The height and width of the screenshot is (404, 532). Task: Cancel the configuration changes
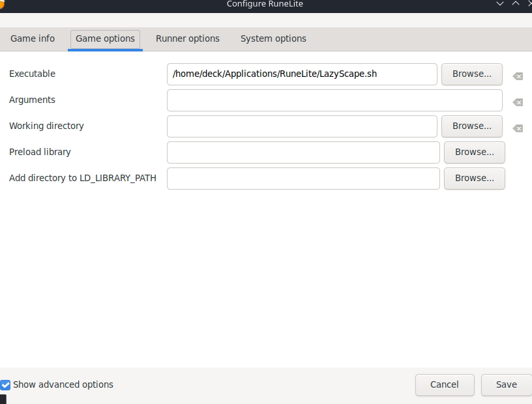pyautogui.click(x=445, y=384)
